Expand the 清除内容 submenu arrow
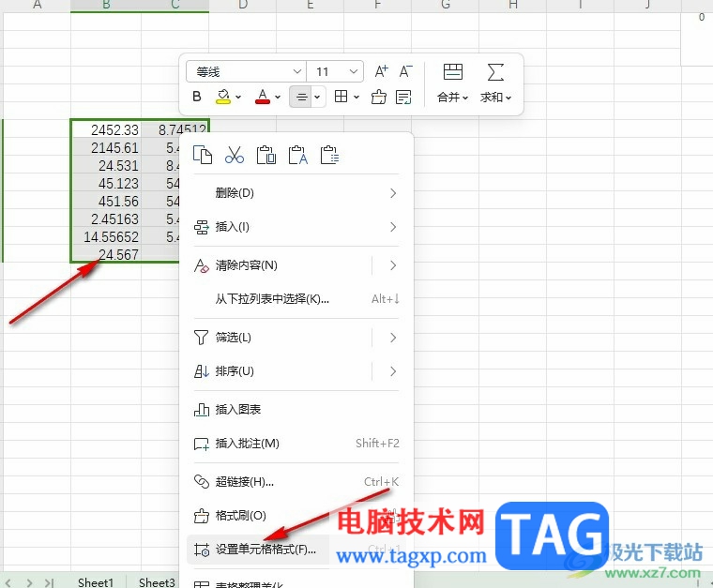The height and width of the screenshot is (588, 713). pyautogui.click(x=393, y=265)
